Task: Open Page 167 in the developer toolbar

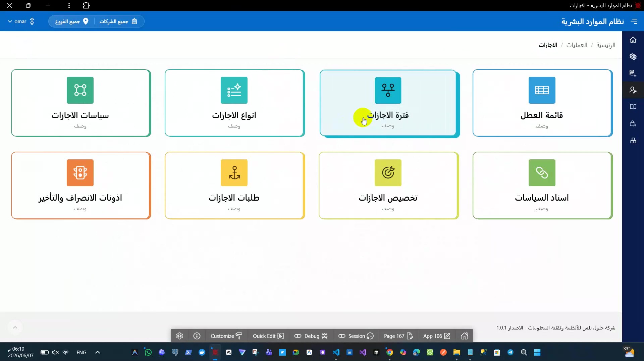Action: click(x=398, y=336)
